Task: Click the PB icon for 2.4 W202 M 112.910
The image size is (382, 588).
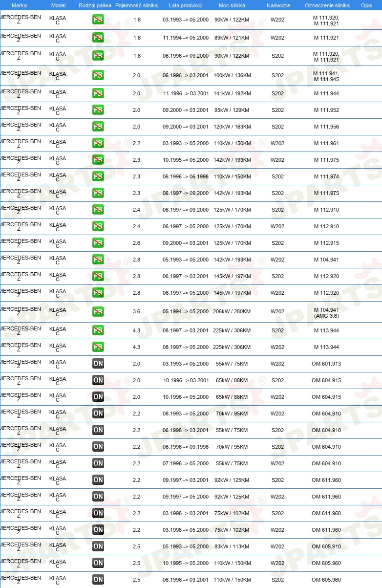Action: (98, 226)
